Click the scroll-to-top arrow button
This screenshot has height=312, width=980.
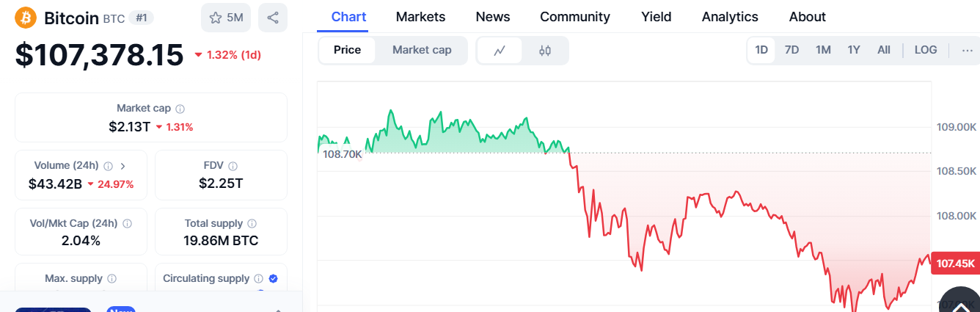[959, 299]
